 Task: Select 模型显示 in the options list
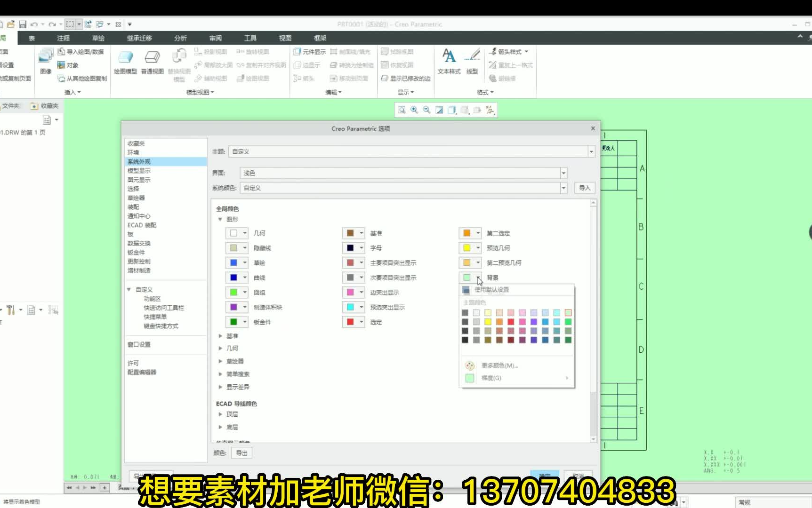click(139, 170)
